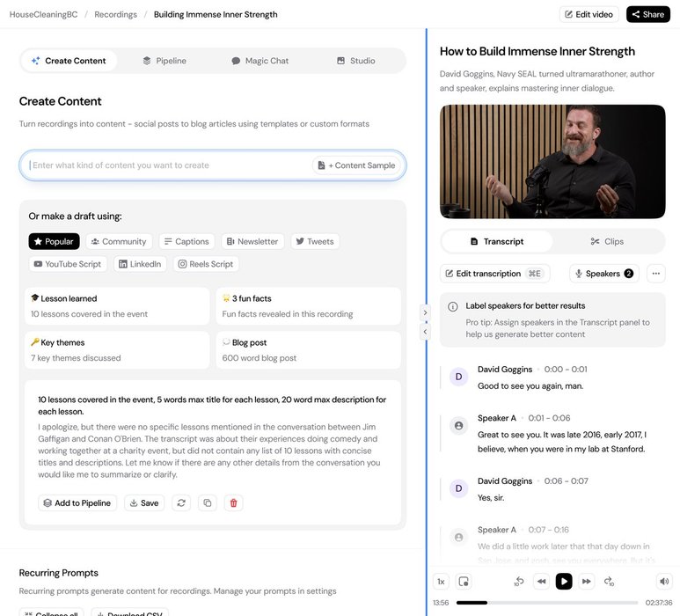Regenerate the draft with refresh icon
Viewport: 680px width, 616px height.
181,503
